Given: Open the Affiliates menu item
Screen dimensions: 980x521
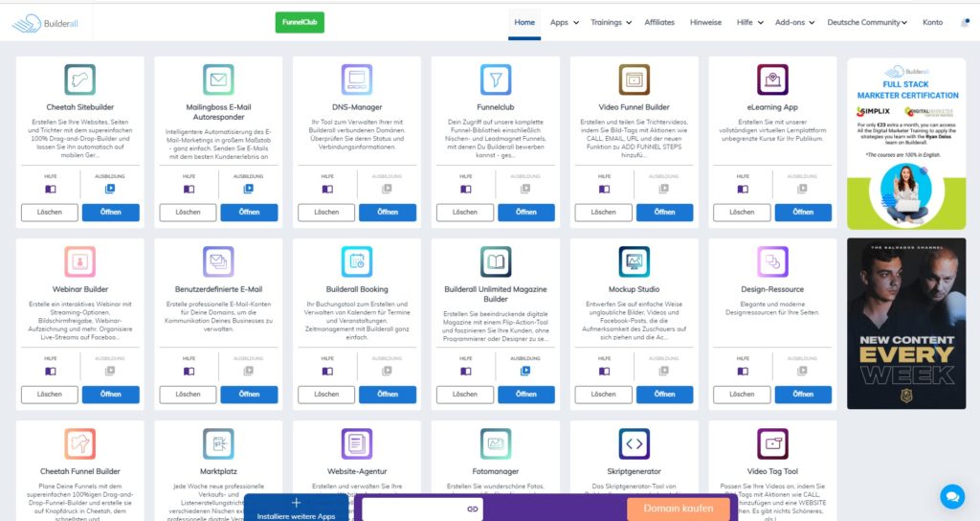Looking at the screenshot, I should point(659,23).
